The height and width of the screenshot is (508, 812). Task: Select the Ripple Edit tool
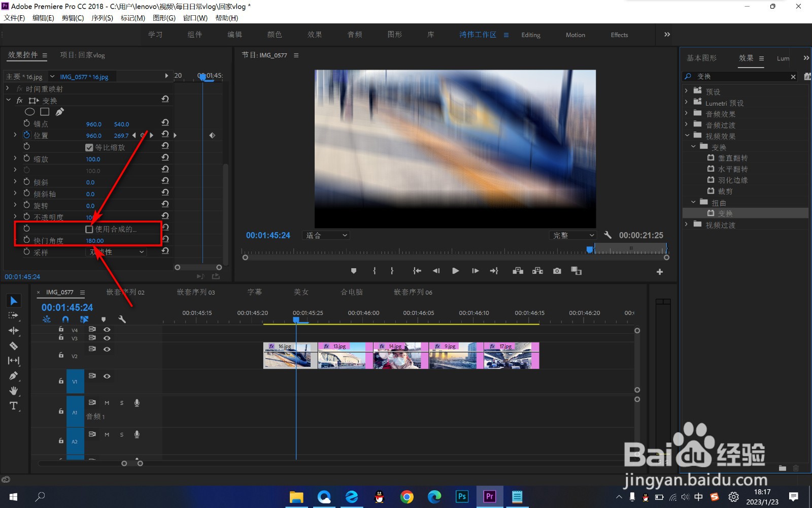click(x=14, y=331)
